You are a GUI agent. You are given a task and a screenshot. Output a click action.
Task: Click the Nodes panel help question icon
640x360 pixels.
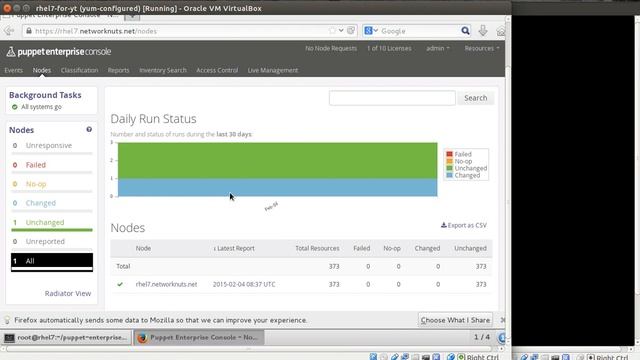point(89,129)
